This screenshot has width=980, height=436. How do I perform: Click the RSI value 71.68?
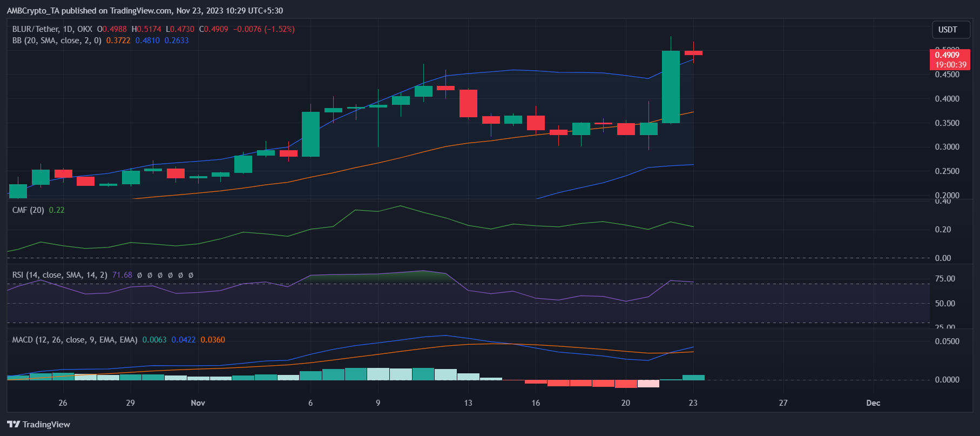tap(122, 275)
